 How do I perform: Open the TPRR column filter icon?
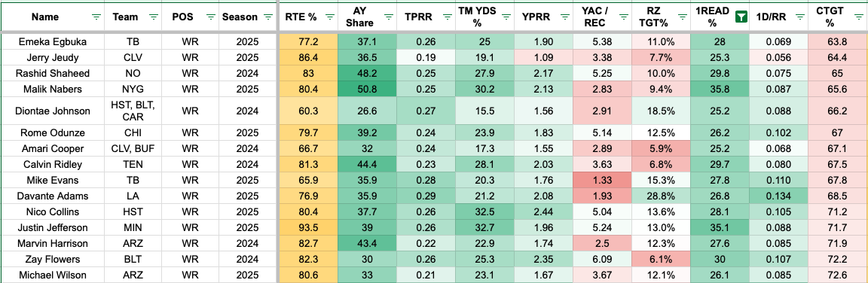pos(446,17)
